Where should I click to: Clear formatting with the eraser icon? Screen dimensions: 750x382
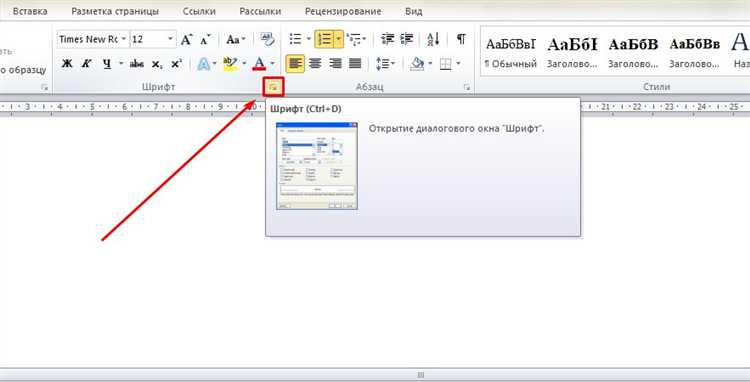click(x=267, y=39)
